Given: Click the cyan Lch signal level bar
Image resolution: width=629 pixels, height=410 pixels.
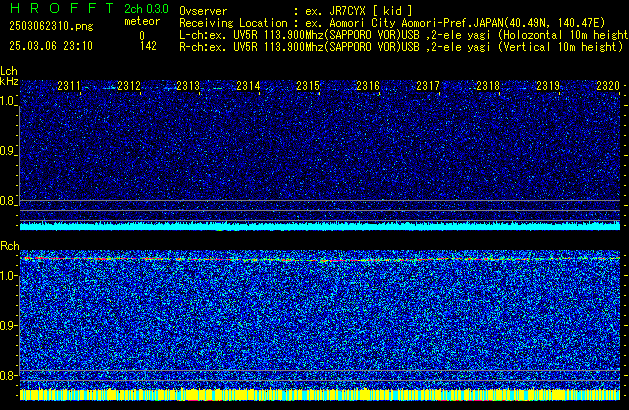Looking at the screenshot, I should [x=320, y=226].
